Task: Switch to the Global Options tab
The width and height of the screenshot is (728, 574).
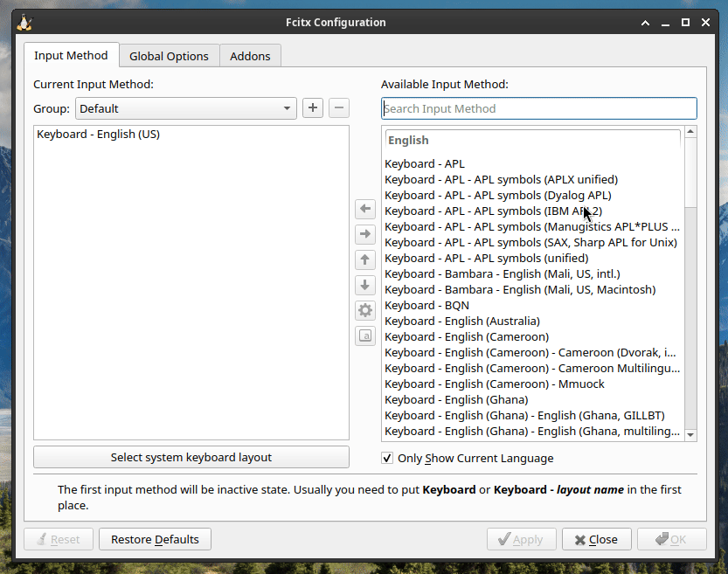Action: click(169, 55)
